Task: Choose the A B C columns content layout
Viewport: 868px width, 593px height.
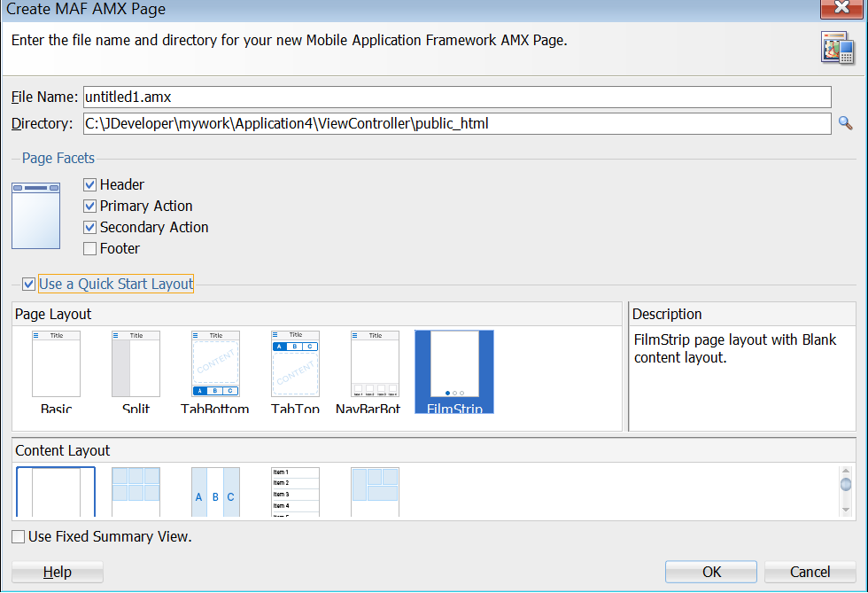Action: (x=215, y=492)
